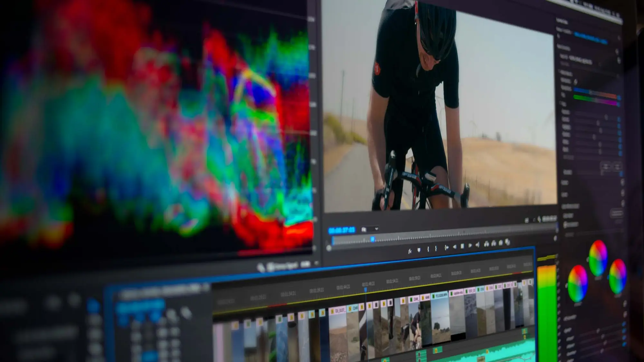Screen dimensions: 644x362
Task: Click the Mark Out bracket icon
Action: 436,248
